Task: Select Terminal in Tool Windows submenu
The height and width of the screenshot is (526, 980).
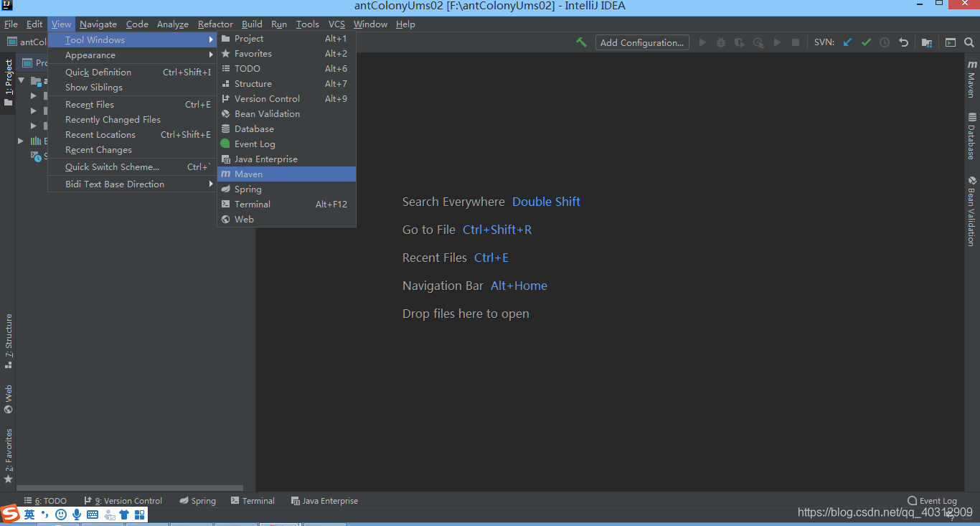Action: coord(286,205)
